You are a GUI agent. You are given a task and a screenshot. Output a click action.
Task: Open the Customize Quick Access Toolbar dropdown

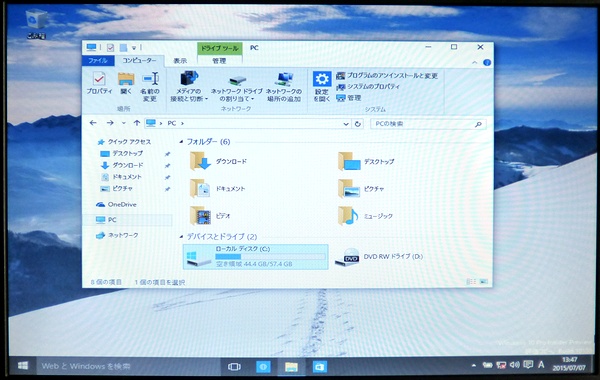(134, 48)
